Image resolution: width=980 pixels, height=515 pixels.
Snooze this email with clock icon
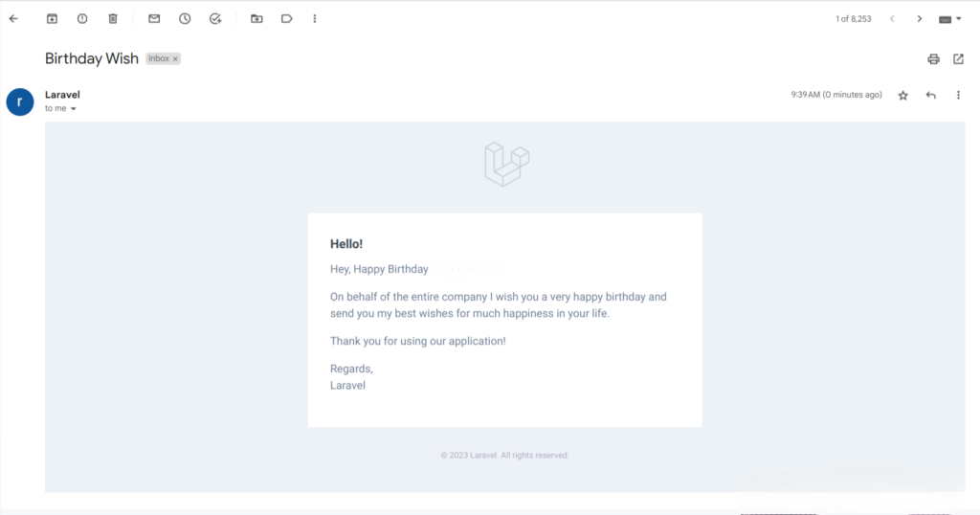tap(185, 19)
